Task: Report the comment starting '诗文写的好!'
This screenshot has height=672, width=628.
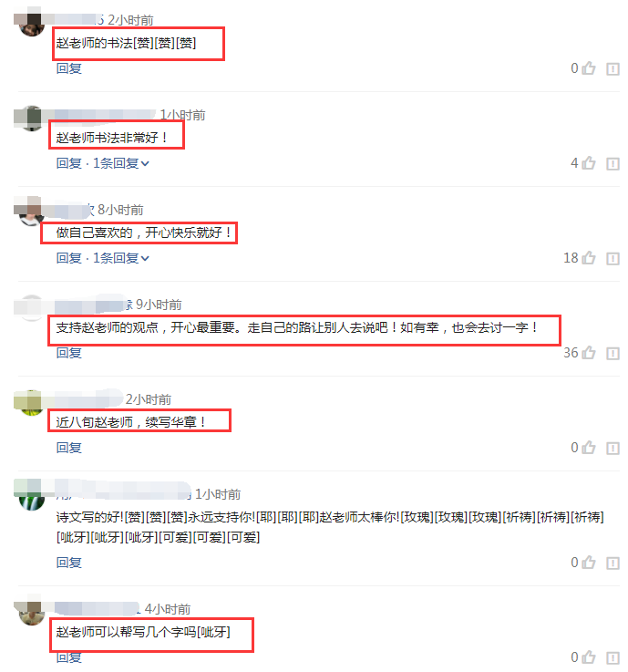Action: click(613, 563)
